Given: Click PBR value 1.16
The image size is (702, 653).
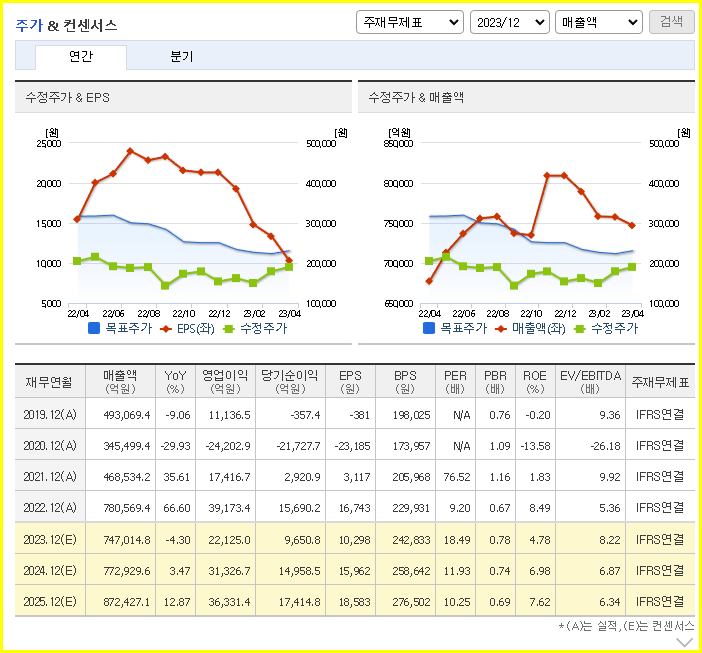Looking at the screenshot, I should [500, 477].
